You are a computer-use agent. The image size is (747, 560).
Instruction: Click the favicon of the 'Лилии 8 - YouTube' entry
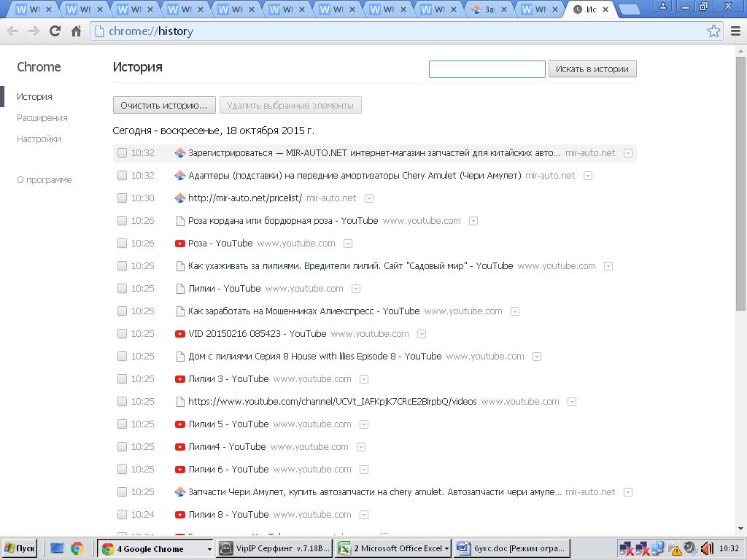tap(179, 515)
